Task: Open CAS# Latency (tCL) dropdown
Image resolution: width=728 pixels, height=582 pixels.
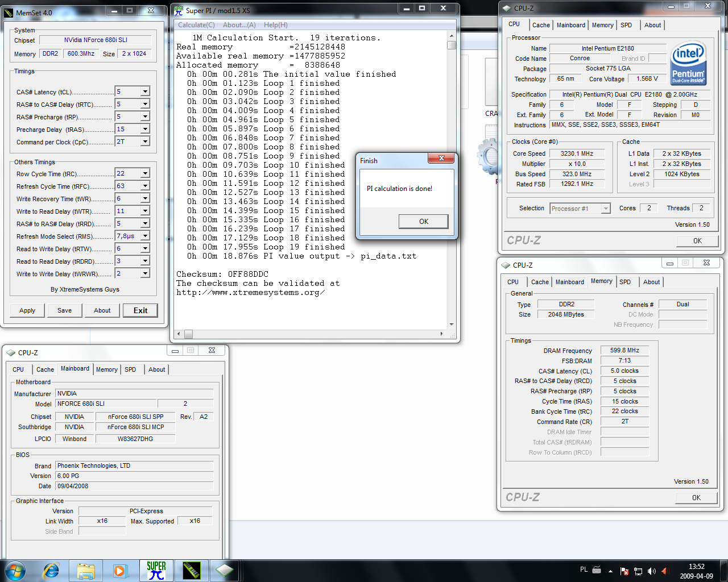Action: 145,92
